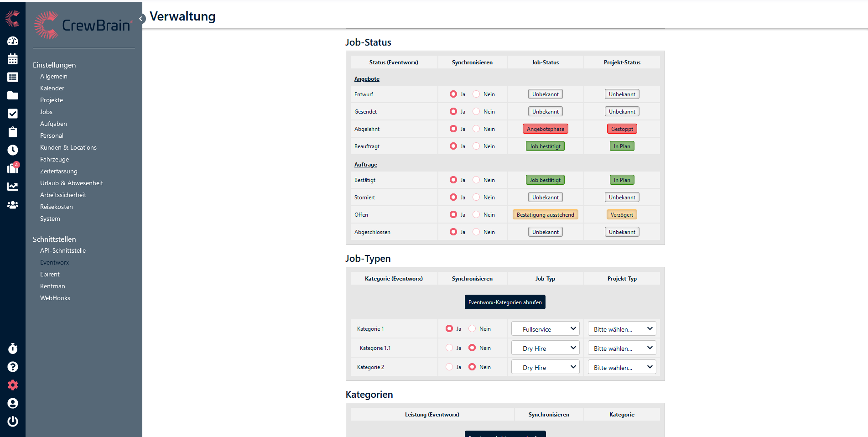
Task: Open Zeiterfassung settings in menu
Action: 58,171
